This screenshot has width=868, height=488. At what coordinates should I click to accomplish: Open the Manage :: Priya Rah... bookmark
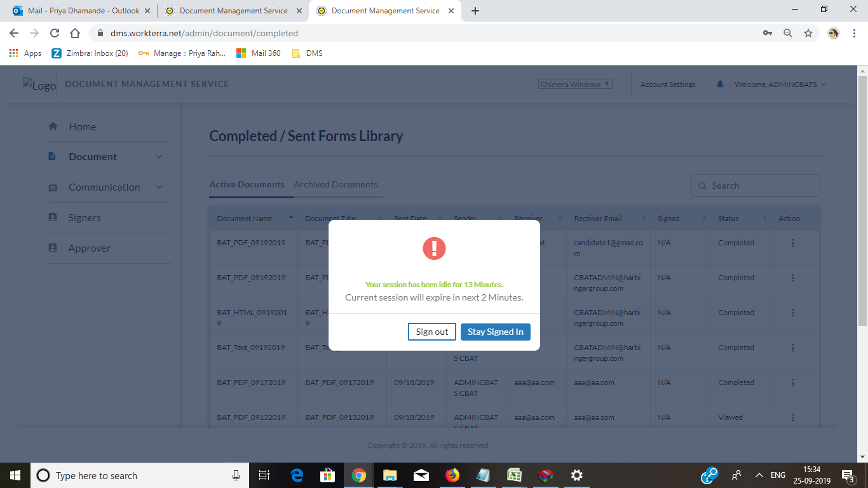pos(182,53)
